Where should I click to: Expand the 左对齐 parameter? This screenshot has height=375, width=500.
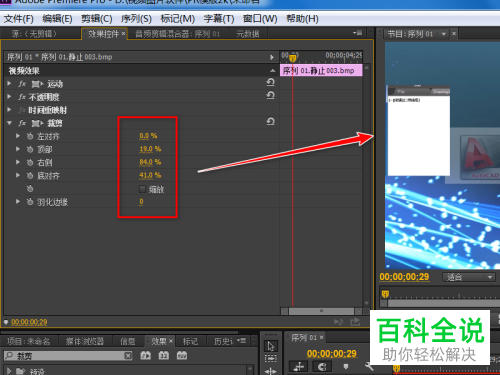coord(18,136)
